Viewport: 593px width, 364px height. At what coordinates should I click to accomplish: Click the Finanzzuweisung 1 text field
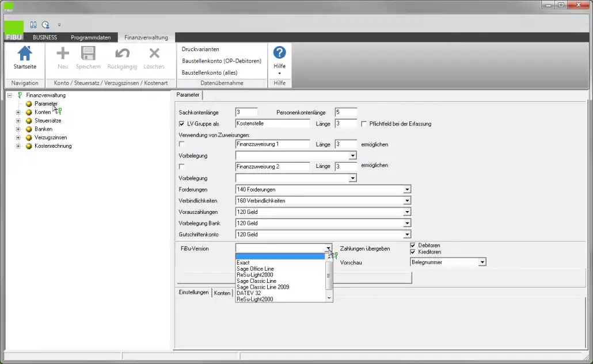pos(272,144)
